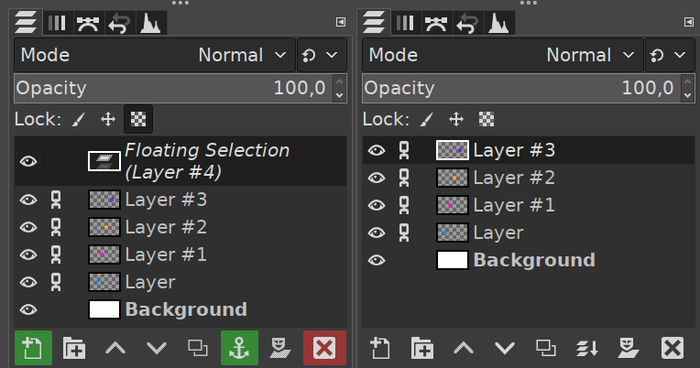Toggle Background layer visibility in right panel

coord(376,260)
